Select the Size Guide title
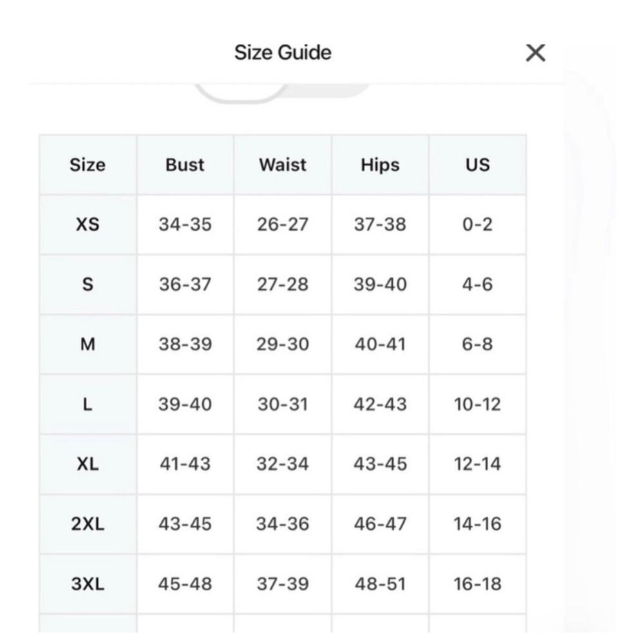Viewport: 644px width, 644px height. (x=283, y=53)
